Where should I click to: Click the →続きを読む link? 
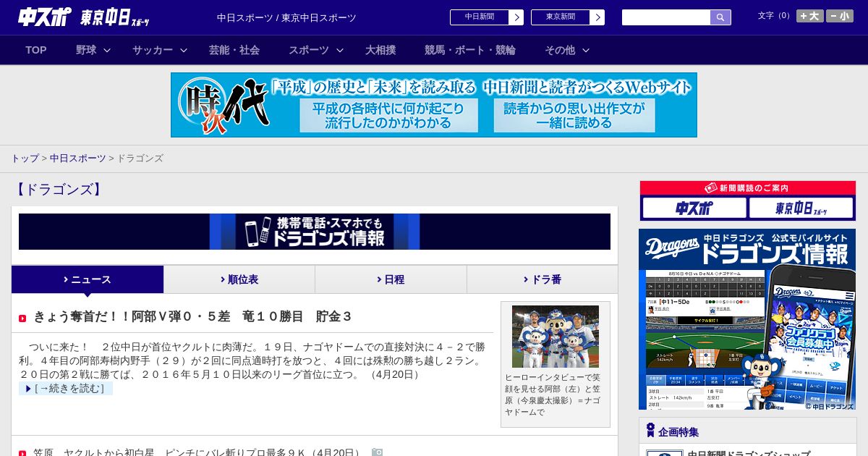tap(66, 389)
